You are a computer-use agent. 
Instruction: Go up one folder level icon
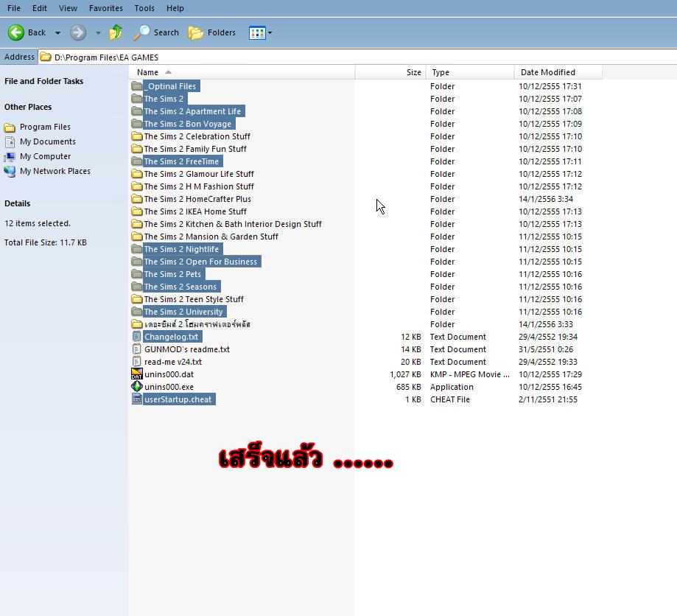click(x=116, y=32)
